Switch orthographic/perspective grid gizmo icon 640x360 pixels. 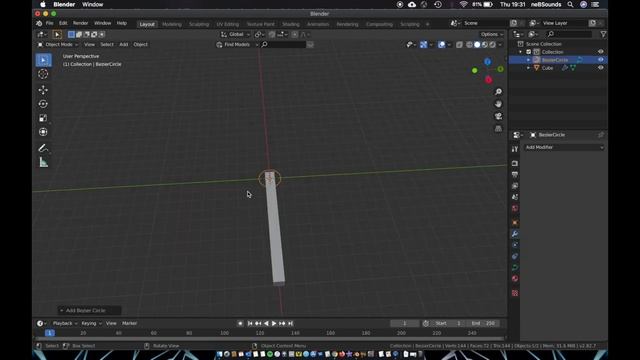498,129
